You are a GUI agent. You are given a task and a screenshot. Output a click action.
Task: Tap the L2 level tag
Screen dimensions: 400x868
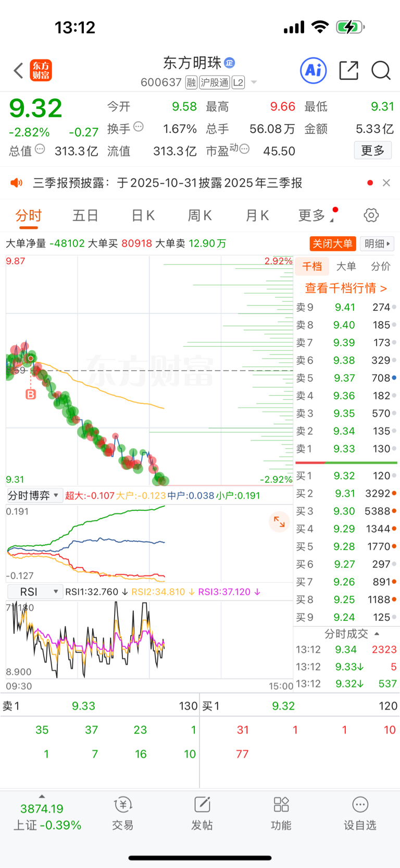(x=239, y=82)
